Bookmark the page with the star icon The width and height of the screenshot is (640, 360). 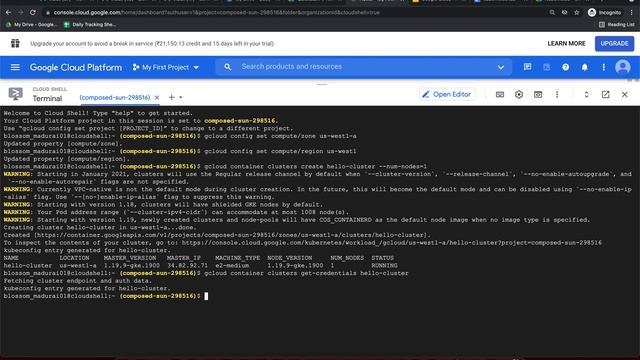pyautogui.click(x=576, y=13)
